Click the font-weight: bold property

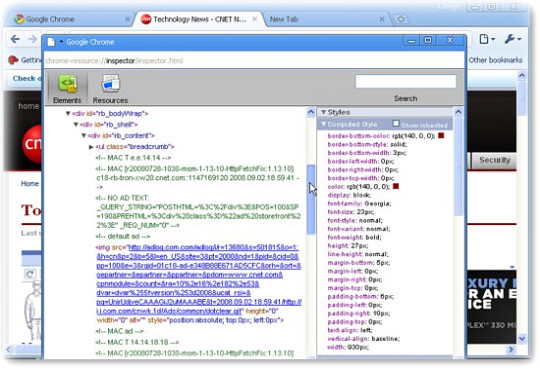click(x=354, y=237)
